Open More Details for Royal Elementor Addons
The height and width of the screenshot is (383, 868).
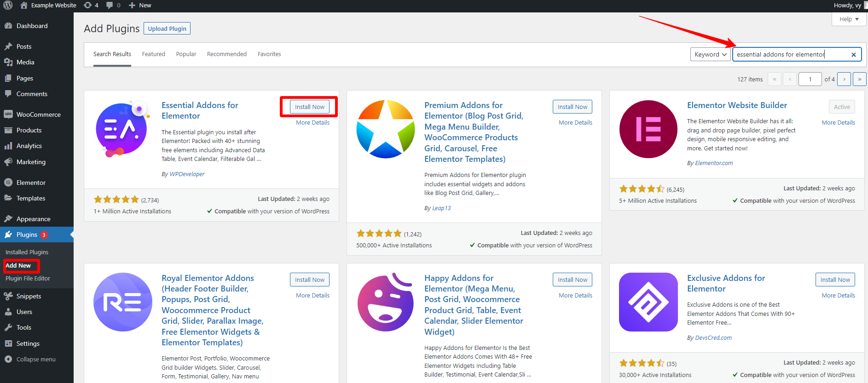312,295
